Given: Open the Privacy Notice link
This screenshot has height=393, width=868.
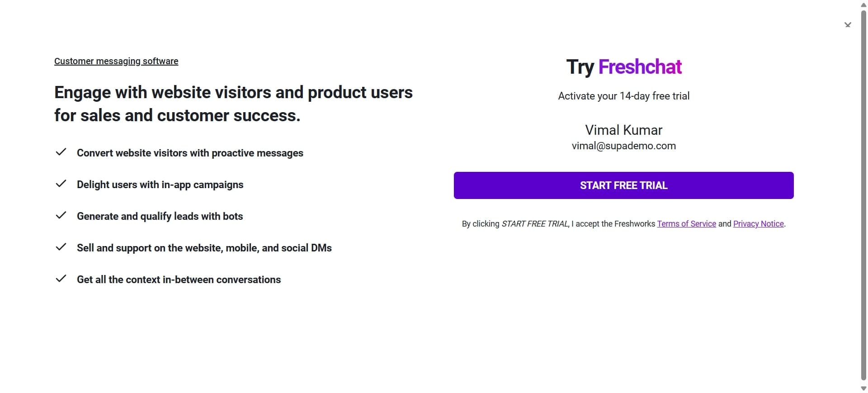Looking at the screenshot, I should 758,224.
